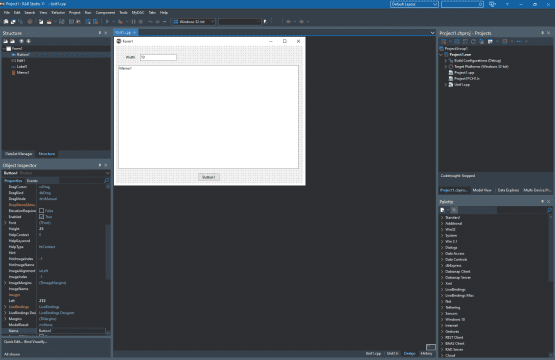The image size is (555, 360).
Task: Expand Target Platforms node
Action: (446, 67)
